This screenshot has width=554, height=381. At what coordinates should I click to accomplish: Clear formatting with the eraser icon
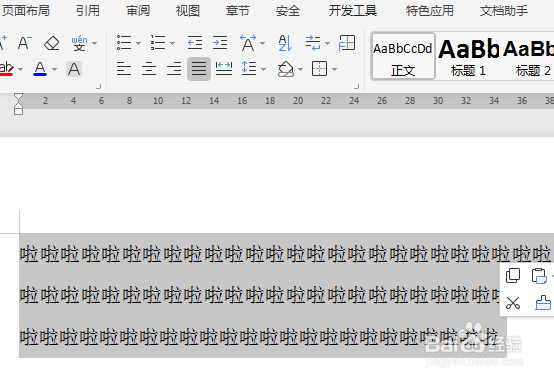click(52, 43)
